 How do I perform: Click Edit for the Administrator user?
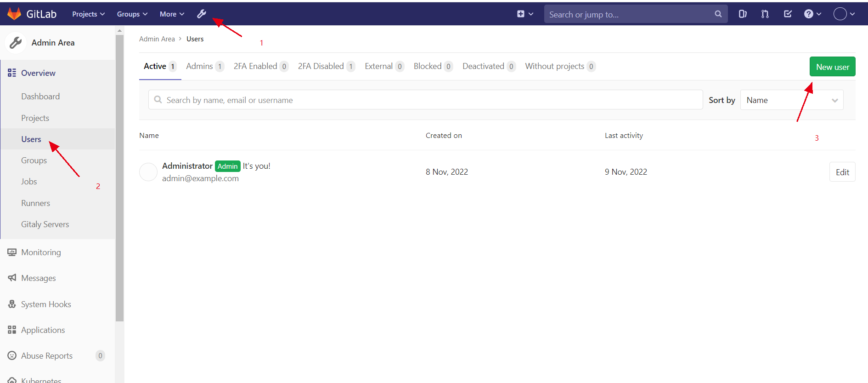pyautogui.click(x=842, y=172)
